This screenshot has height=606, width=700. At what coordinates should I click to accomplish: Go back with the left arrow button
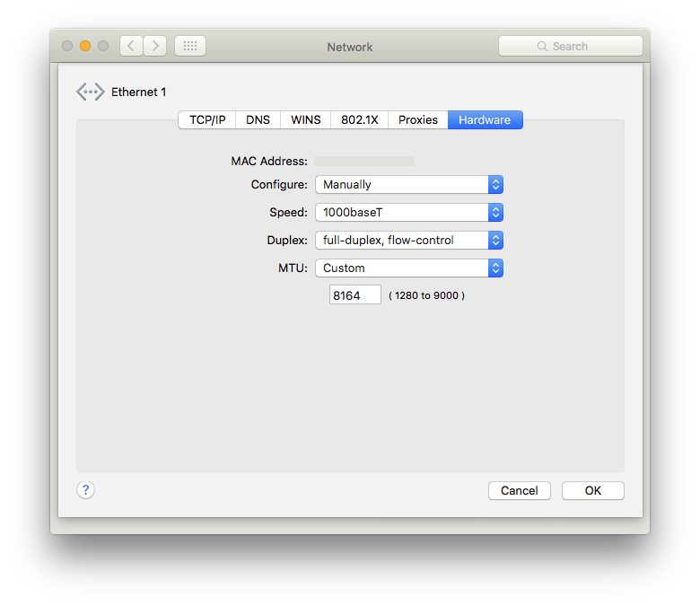(x=131, y=46)
